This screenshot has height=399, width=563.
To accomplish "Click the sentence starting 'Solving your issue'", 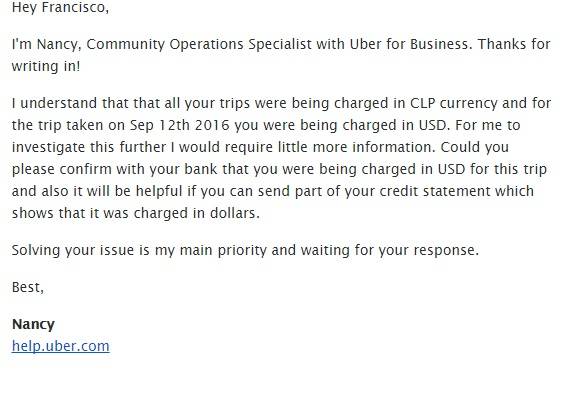I will [x=246, y=250].
